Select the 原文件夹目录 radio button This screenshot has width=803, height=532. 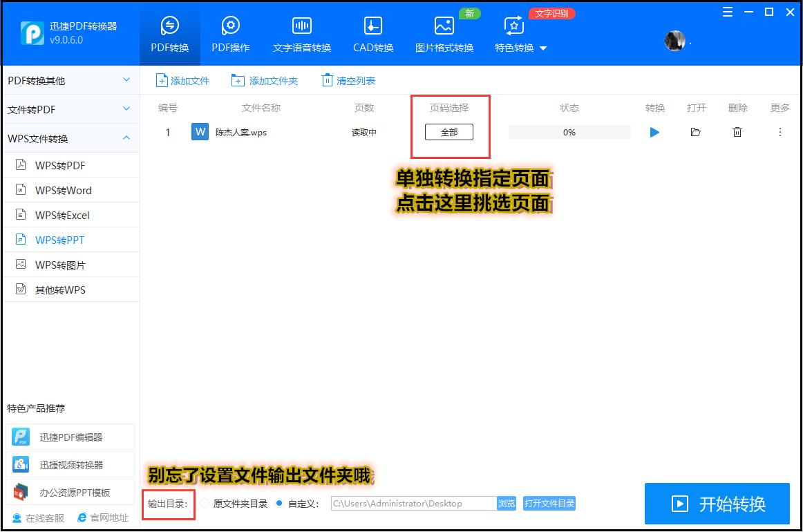click(x=204, y=504)
